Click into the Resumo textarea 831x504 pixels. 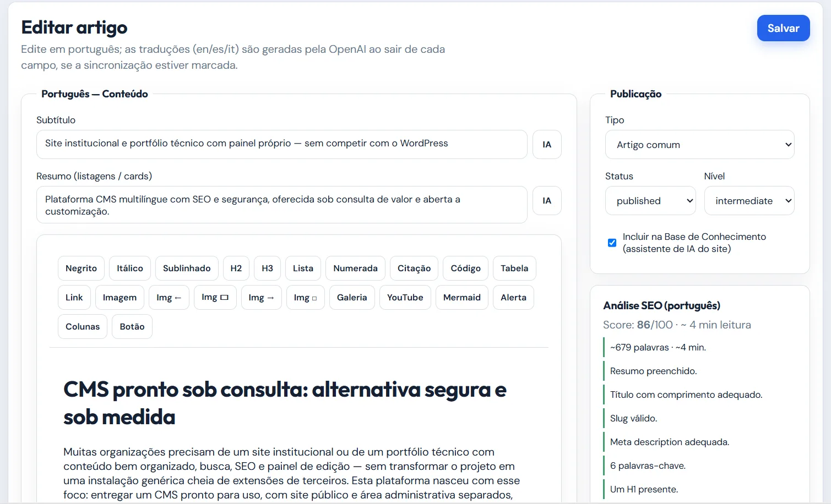tap(282, 205)
